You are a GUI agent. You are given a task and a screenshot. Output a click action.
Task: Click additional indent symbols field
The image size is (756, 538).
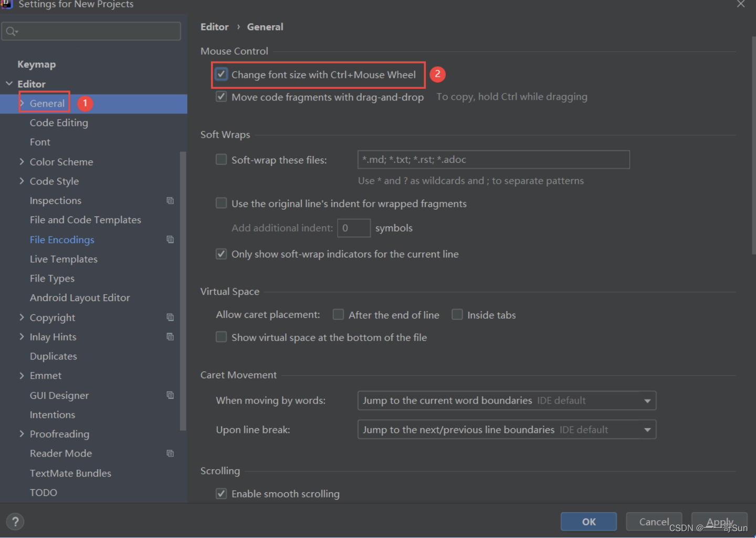354,228
